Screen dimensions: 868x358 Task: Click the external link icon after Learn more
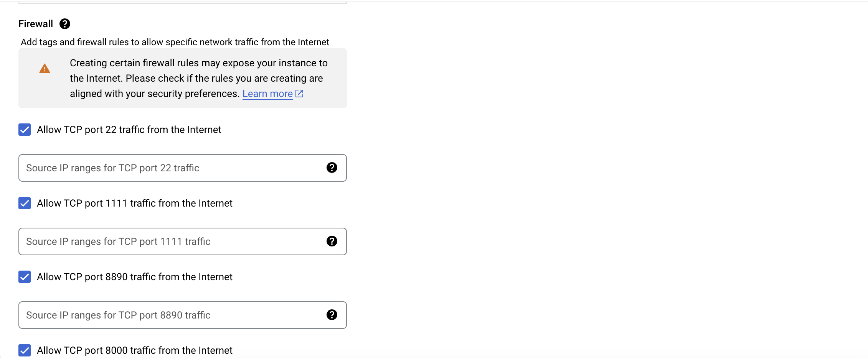pos(299,93)
